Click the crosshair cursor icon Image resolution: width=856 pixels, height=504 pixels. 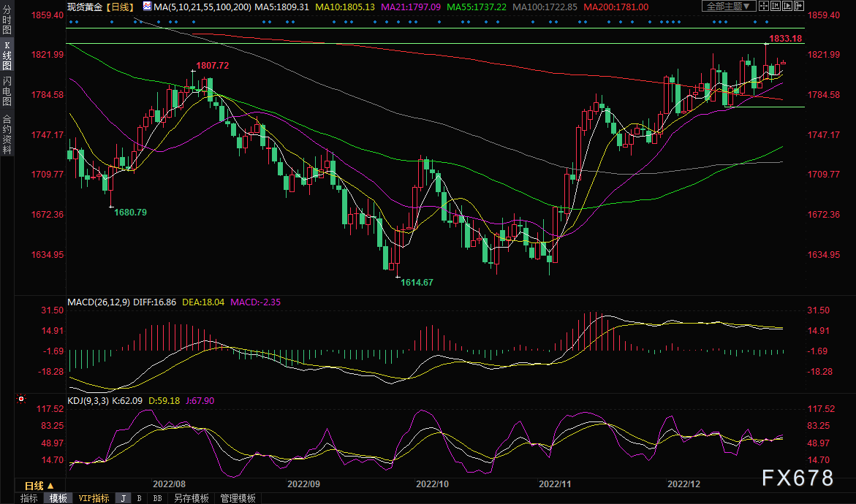pyautogui.click(x=765, y=7)
